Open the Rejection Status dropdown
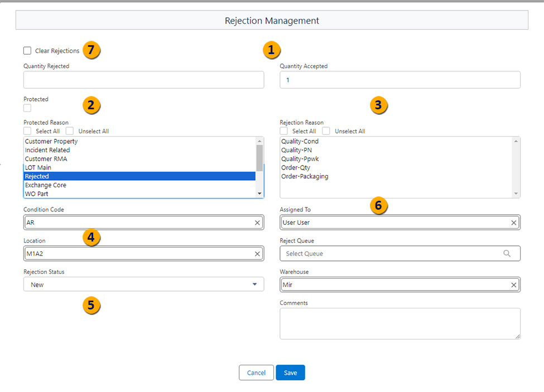The image size is (544, 392). pyautogui.click(x=143, y=284)
